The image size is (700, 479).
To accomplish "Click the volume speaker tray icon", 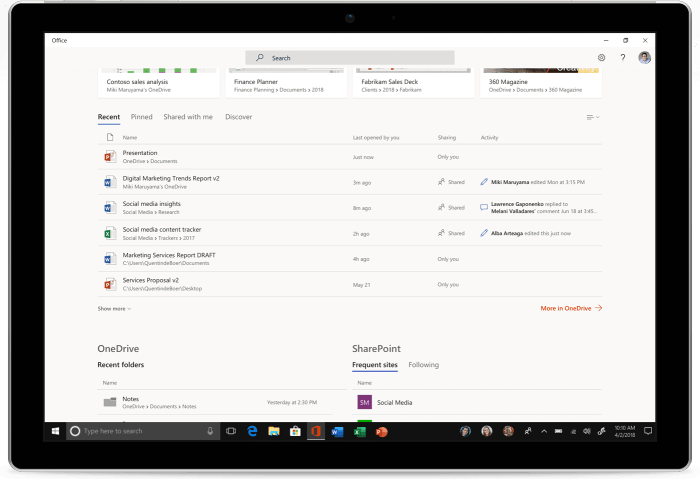I will point(587,431).
